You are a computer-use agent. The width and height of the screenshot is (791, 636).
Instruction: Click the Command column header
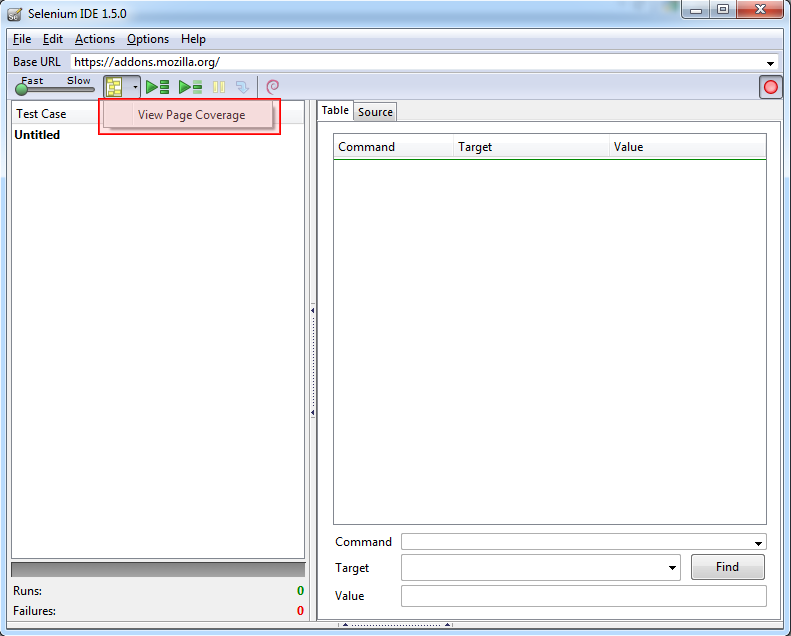(x=393, y=147)
